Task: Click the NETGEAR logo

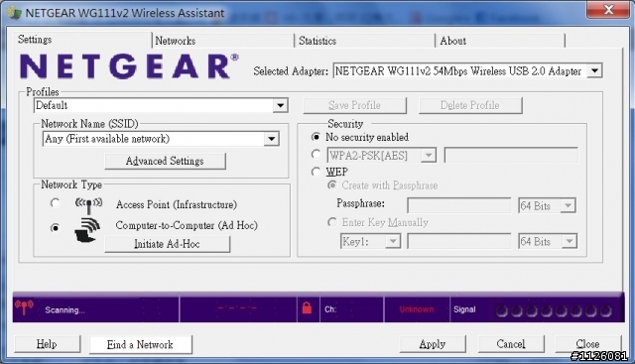Action: pos(129,66)
